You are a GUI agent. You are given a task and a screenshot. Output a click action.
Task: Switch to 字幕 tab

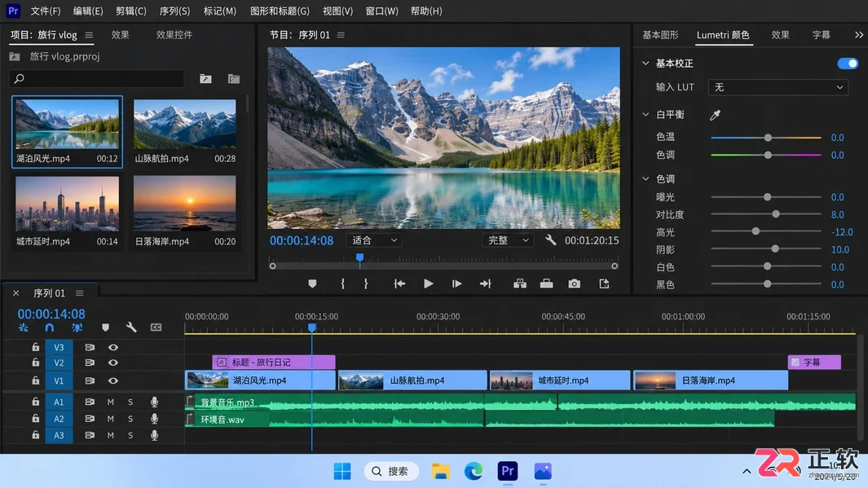click(821, 35)
